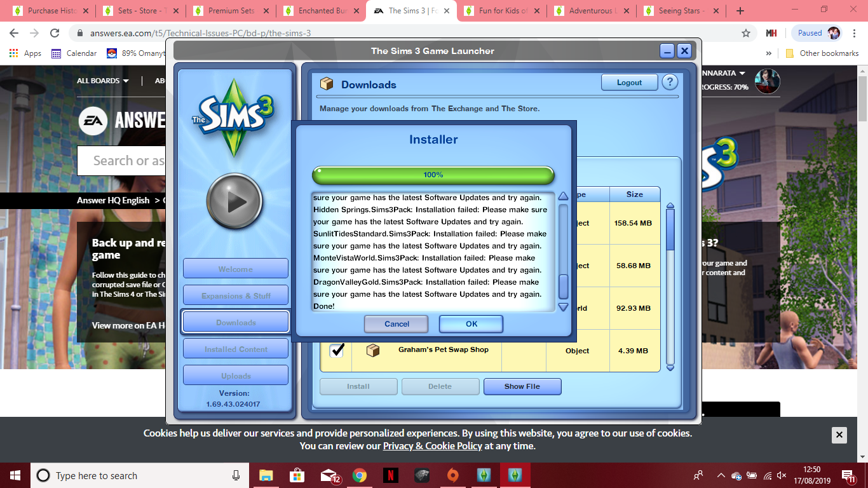868x488 pixels.
Task: Click the Show File button
Action: click(522, 386)
